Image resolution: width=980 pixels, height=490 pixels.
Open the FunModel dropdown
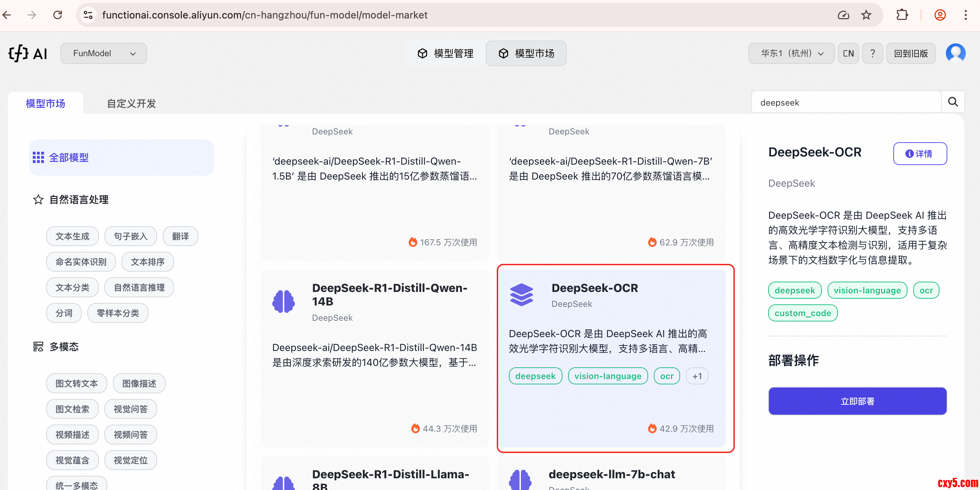(x=103, y=53)
